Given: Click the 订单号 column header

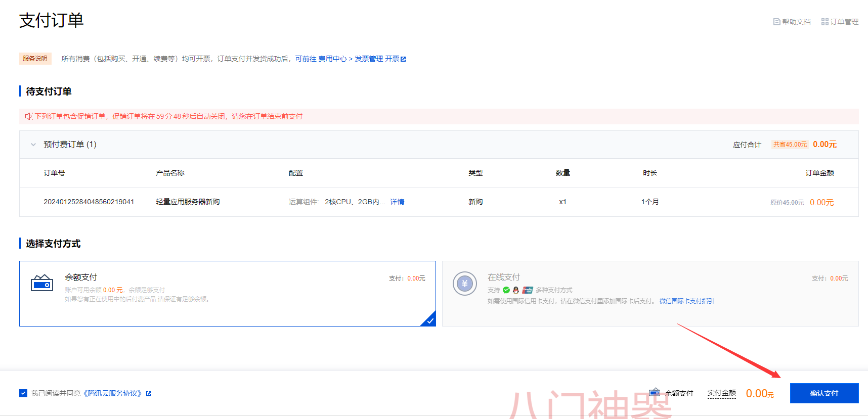Looking at the screenshot, I should pyautogui.click(x=54, y=173).
